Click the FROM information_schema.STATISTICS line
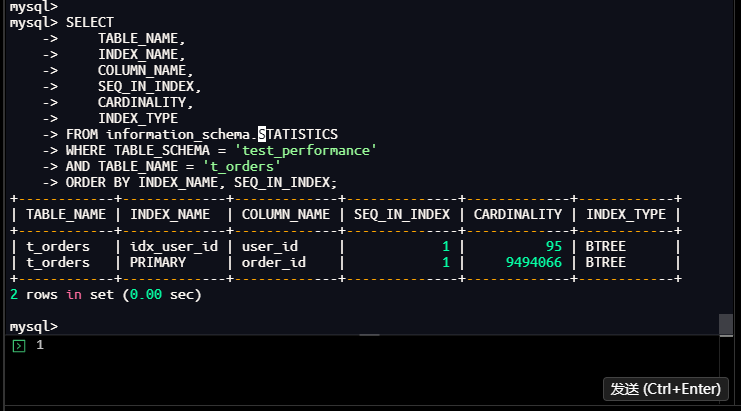 202,135
